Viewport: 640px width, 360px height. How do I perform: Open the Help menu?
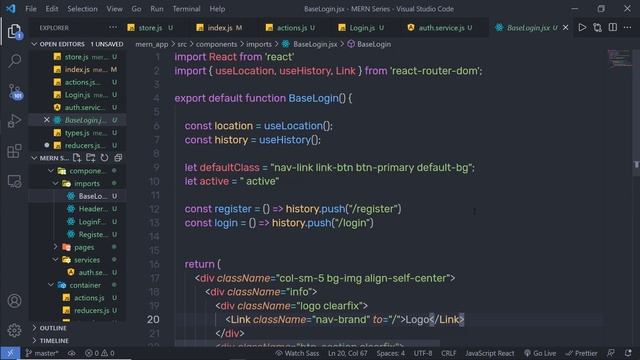pyautogui.click(x=217, y=9)
